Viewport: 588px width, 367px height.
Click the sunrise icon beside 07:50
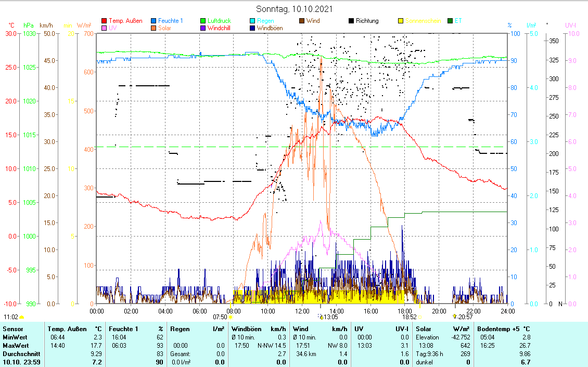click(231, 317)
